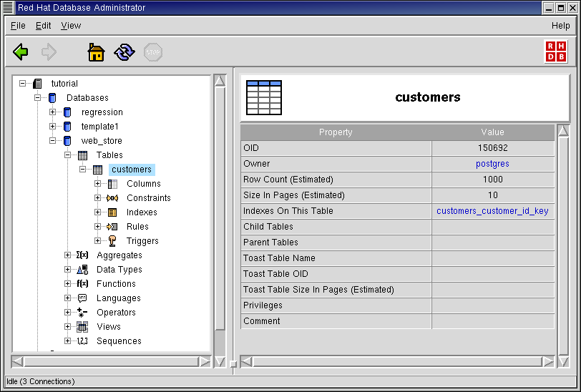Image resolution: width=581 pixels, height=392 pixels.
Task: Click the template1 database icon
Action: [67, 127]
